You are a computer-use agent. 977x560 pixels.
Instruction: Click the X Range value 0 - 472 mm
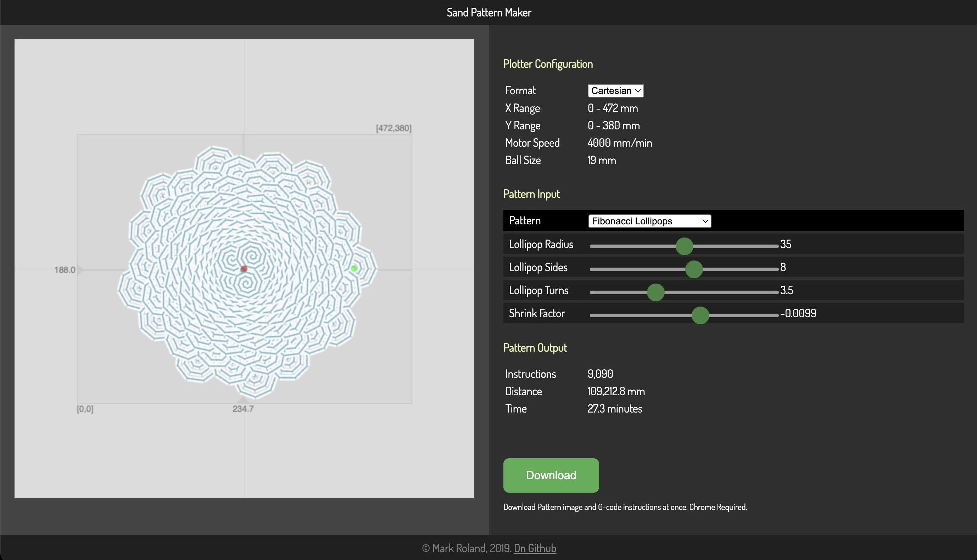pos(612,108)
